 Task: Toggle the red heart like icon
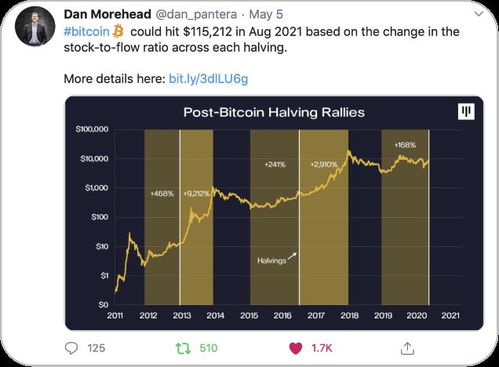pos(295,348)
